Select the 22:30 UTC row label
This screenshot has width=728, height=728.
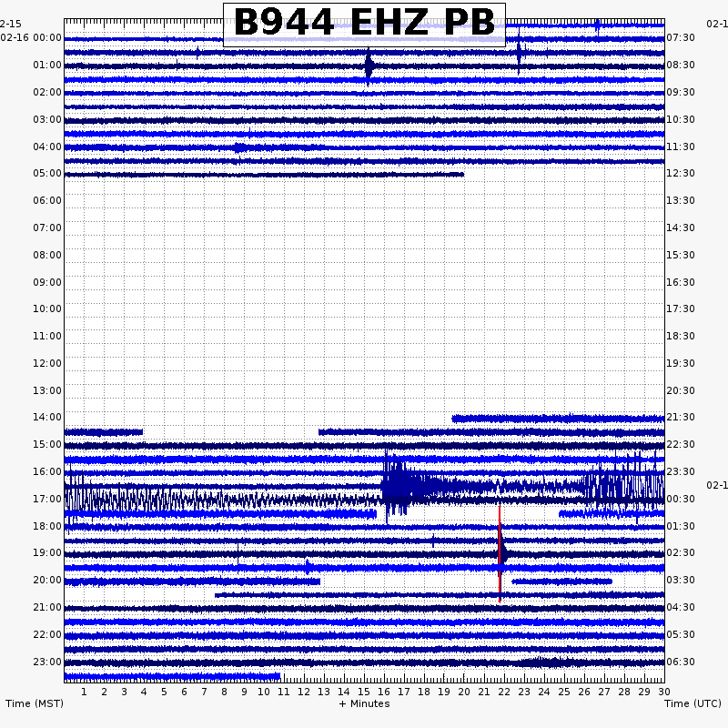point(681,444)
